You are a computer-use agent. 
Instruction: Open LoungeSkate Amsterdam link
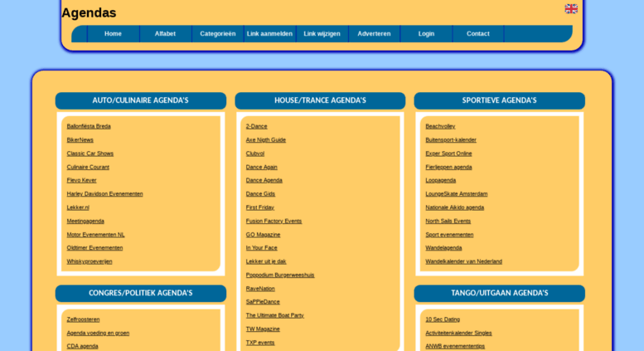[457, 193]
